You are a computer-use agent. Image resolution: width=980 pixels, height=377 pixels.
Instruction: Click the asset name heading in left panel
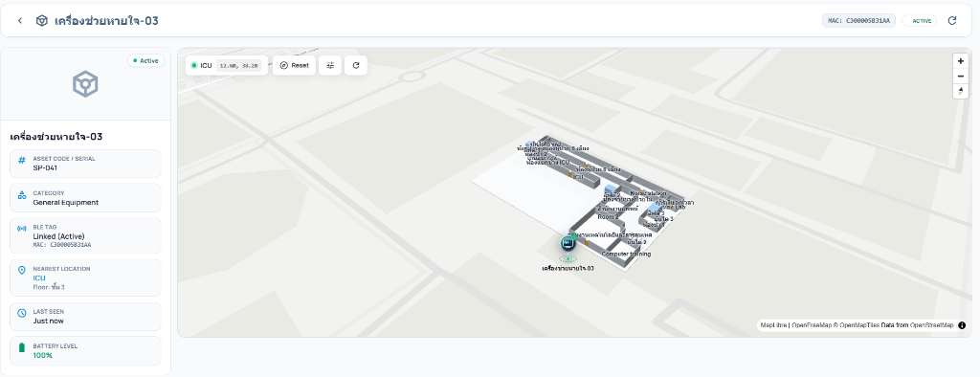point(56,137)
